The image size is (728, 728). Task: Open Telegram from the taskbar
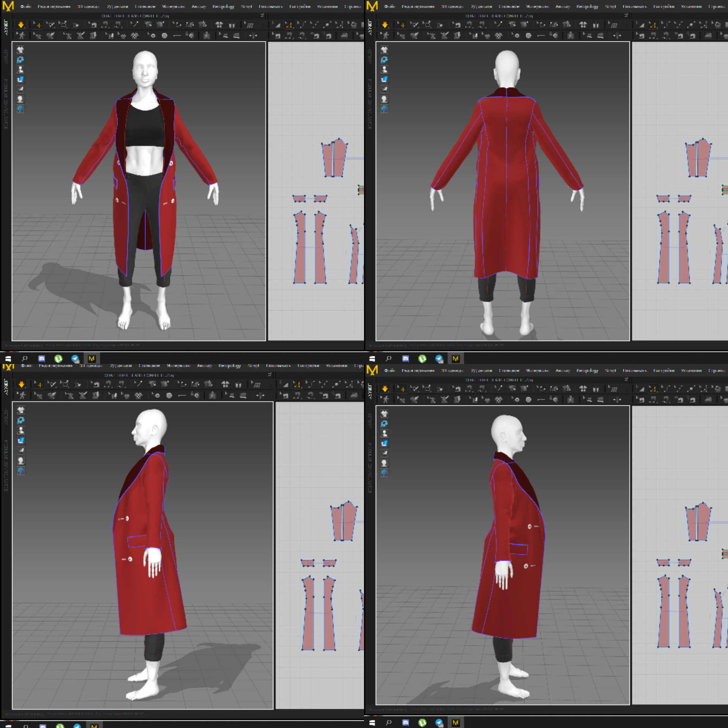pos(74,359)
